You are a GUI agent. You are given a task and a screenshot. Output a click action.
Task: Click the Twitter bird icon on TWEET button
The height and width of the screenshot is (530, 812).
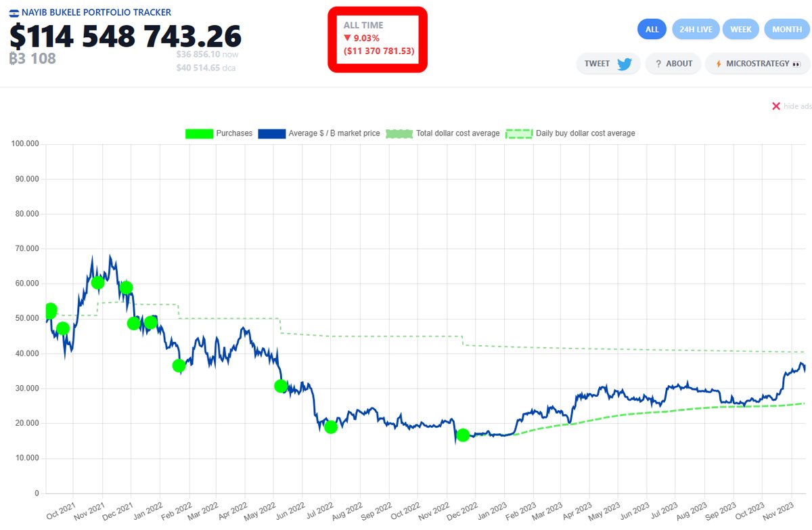pyautogui.click(x=624, y=63)
